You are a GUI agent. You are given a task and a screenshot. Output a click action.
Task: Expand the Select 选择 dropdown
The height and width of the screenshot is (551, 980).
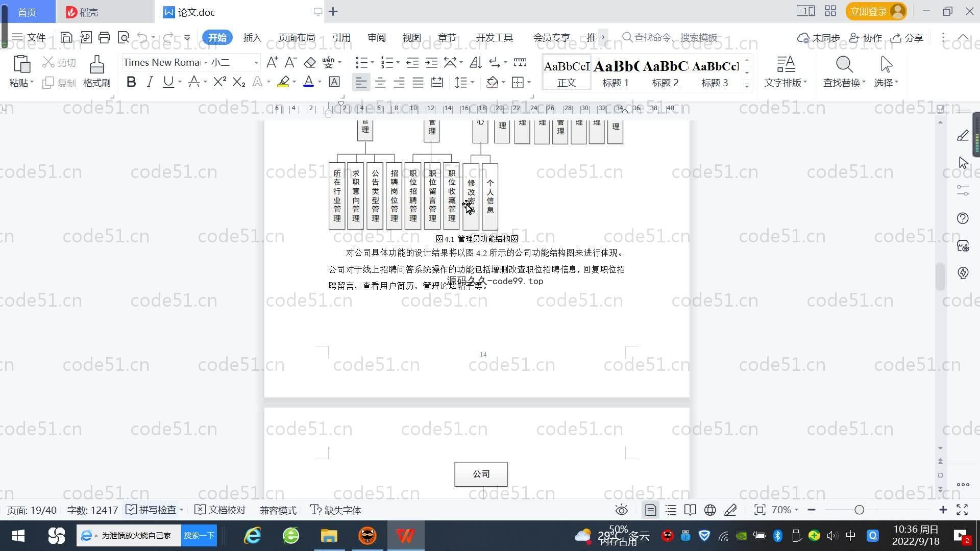coord(886,83)
